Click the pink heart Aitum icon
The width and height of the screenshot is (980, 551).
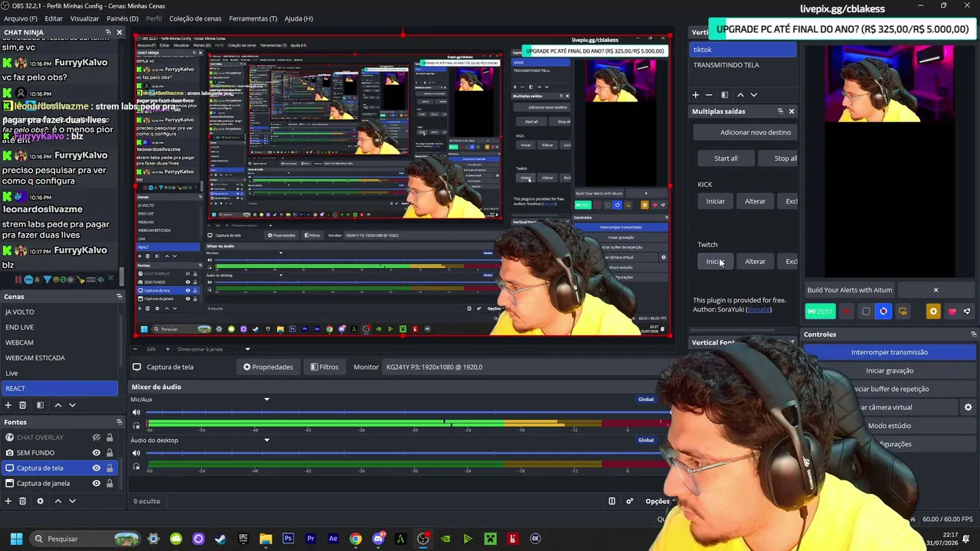[x=952, y=311]
